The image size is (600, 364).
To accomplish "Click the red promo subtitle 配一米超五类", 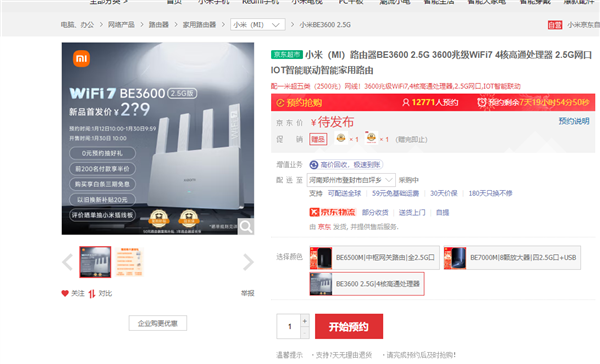I will click(396, 86).
